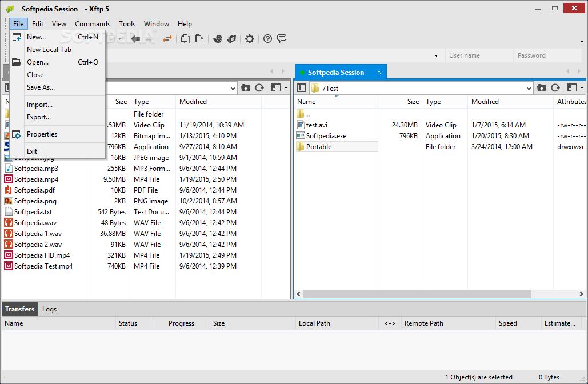Image resolution: width=588 pixels, height=384 pixels.
Task: Click the back arrow toolbar icon
Action: (135, 39)
